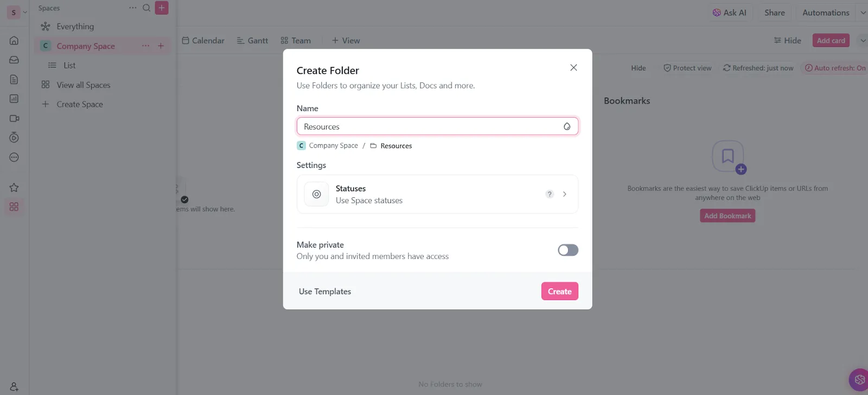Open the Docs icon in the sidebar
Image resolution: width=868 pixels, height=395 pixels.
click(14, 80)
